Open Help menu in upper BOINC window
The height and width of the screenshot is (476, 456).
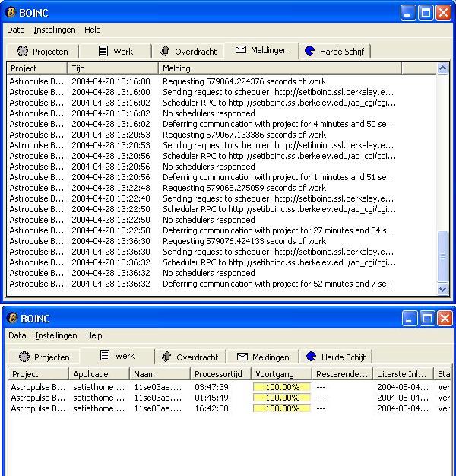(92, 30)
